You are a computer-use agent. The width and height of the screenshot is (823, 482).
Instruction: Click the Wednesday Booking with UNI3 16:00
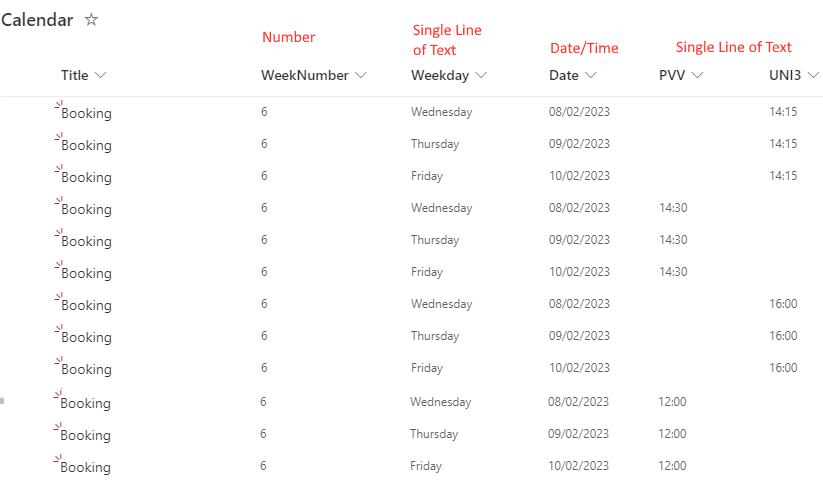tap(86, 305)
